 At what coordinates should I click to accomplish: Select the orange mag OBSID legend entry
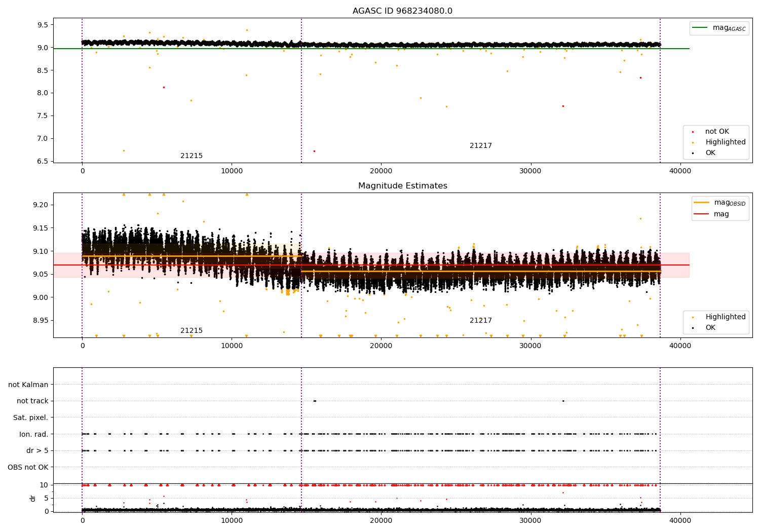720,203
